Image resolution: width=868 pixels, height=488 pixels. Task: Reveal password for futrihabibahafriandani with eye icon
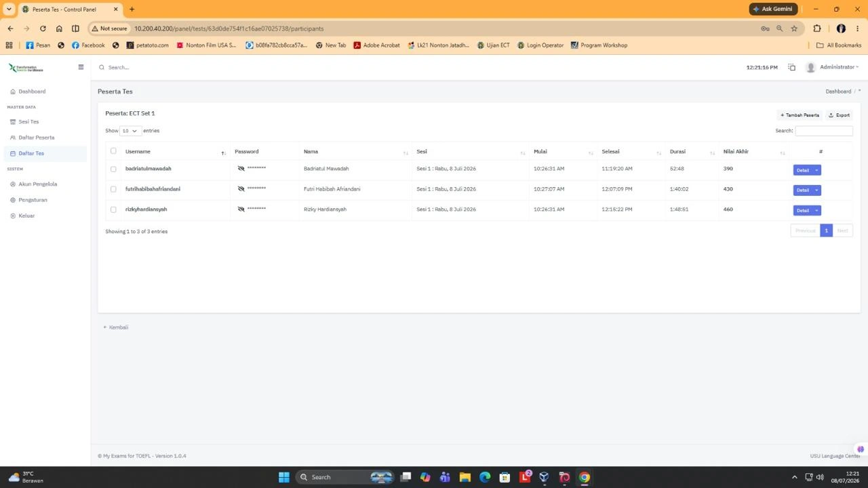point(241,189)
